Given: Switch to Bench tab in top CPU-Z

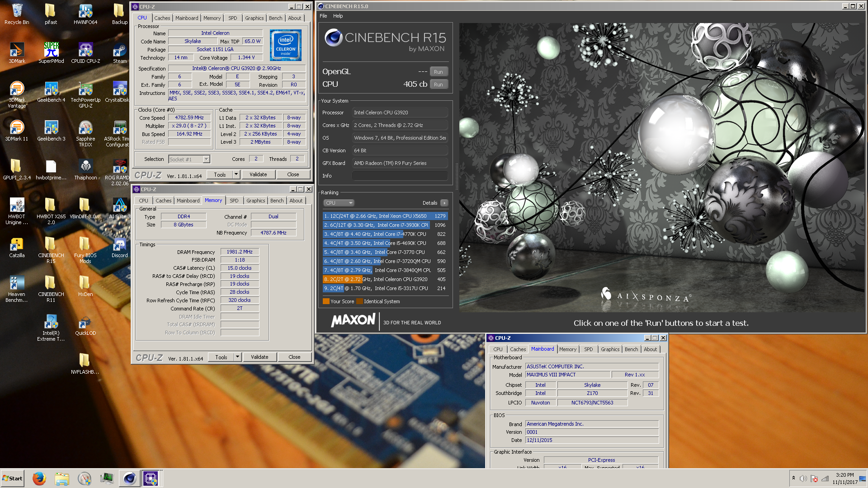Looking at the screenshot, I should pos(275,18).
